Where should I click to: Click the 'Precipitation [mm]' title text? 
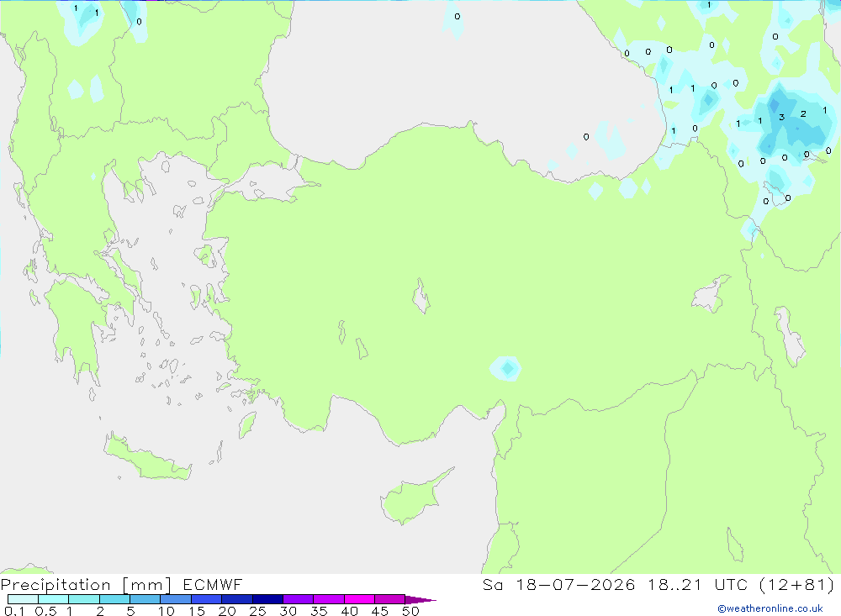[x=86, y=585]
